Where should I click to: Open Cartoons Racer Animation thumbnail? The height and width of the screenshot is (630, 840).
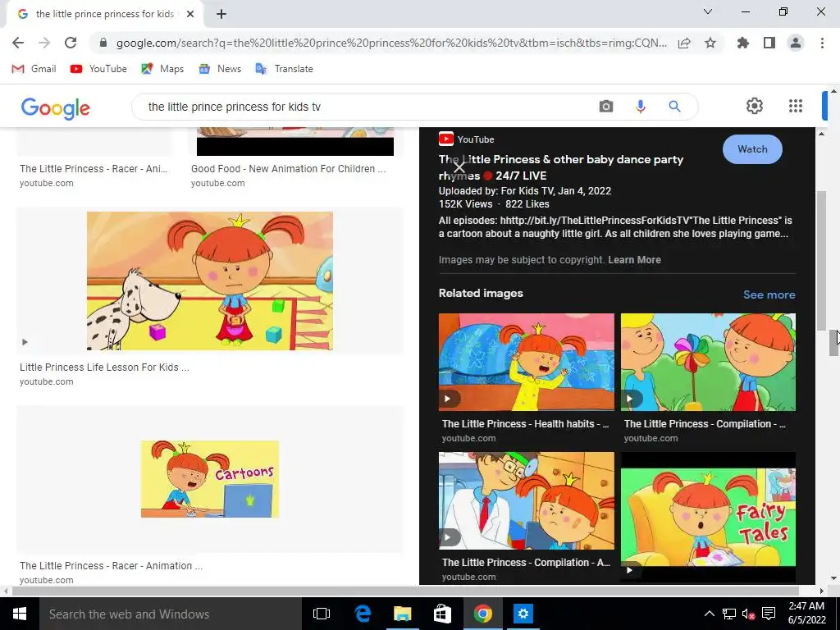[209, 479]
